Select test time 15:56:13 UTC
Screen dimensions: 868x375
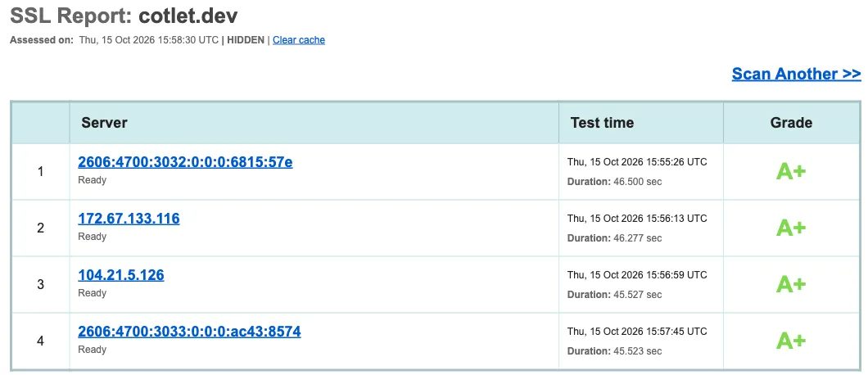pyautogui.click(x=637, y=219)
